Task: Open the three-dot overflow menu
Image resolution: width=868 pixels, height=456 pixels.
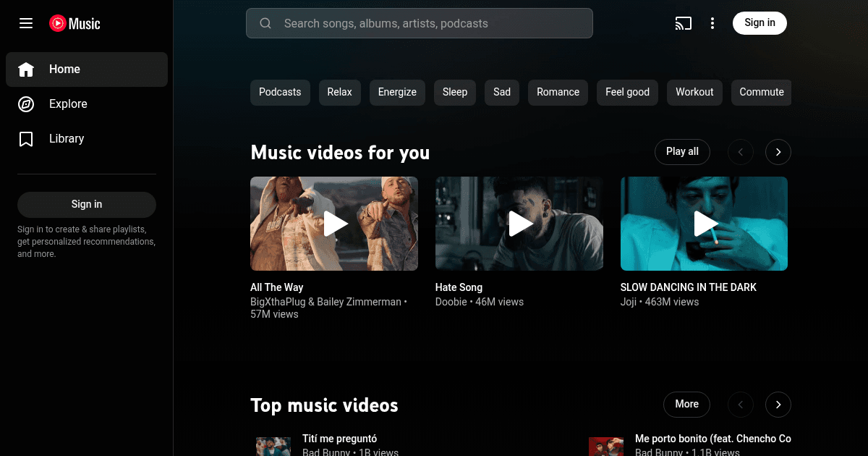Action: pyautogui.click(x=712, y=23)
